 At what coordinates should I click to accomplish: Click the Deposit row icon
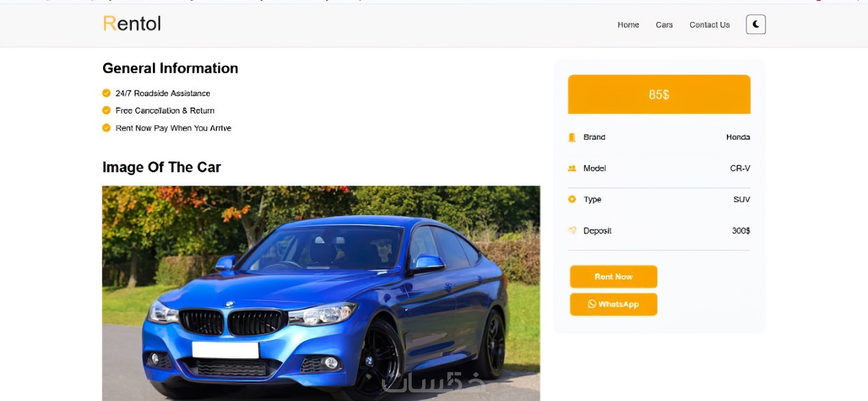point(572,230)
